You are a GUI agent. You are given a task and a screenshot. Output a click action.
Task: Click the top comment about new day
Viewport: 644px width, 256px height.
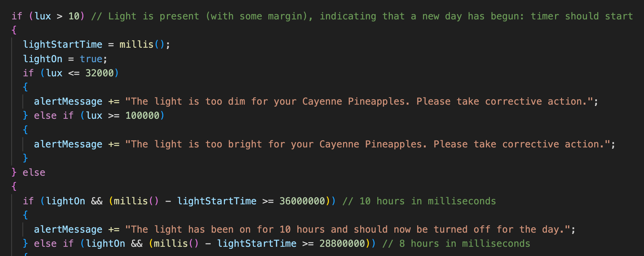(x=362, y=16)
